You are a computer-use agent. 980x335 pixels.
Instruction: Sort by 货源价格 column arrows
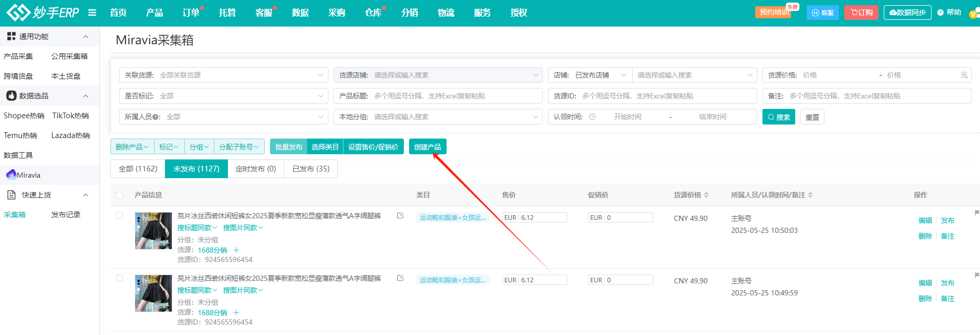click(706, 195)
